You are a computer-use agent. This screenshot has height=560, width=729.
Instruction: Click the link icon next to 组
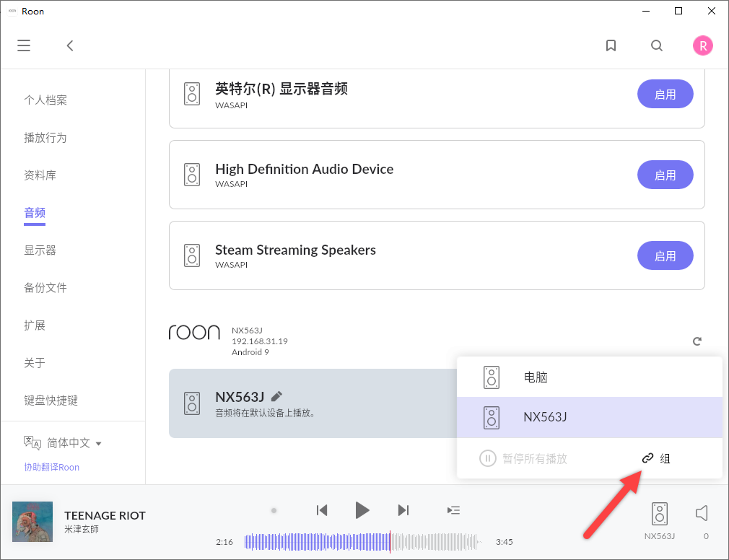click(647, 459)
